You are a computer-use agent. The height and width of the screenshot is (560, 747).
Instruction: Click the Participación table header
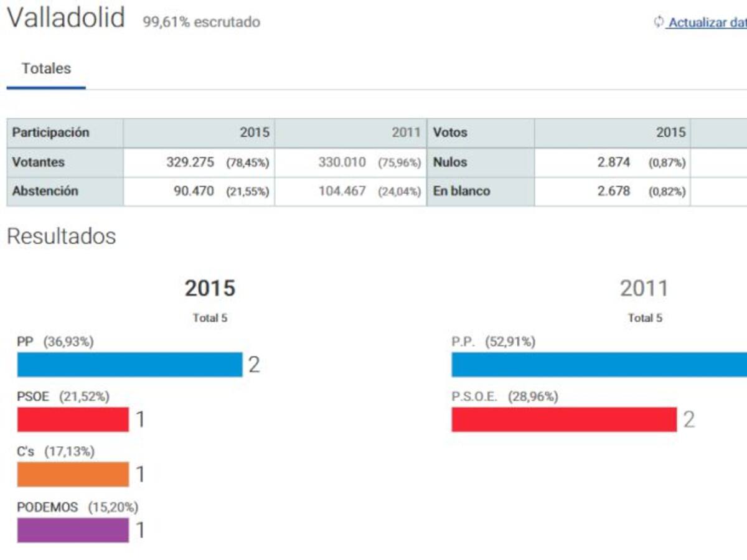click(51, 133)
